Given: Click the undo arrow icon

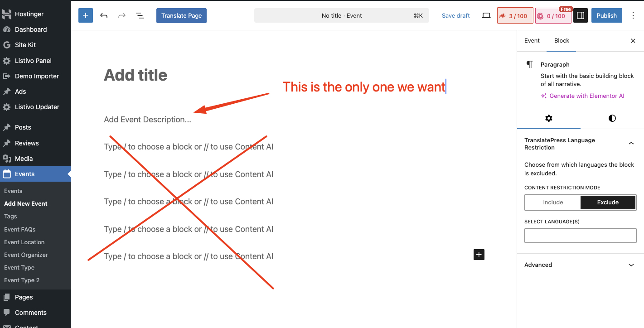Looking at the screenshot, I should (104, 15).
